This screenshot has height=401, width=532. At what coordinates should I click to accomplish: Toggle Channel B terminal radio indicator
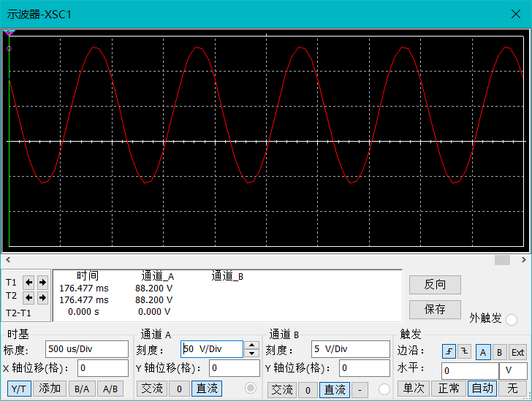click(x=384, y=389)
